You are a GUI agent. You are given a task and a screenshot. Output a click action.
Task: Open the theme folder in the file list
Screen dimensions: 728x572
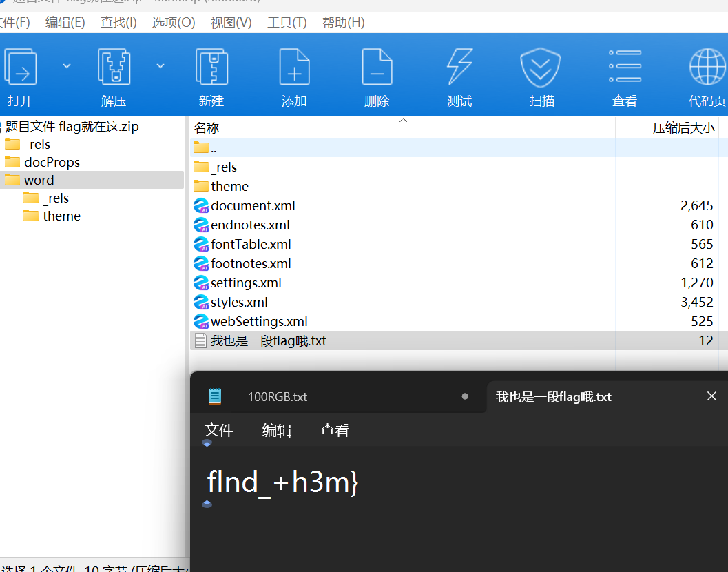click(x=229, y=186)
